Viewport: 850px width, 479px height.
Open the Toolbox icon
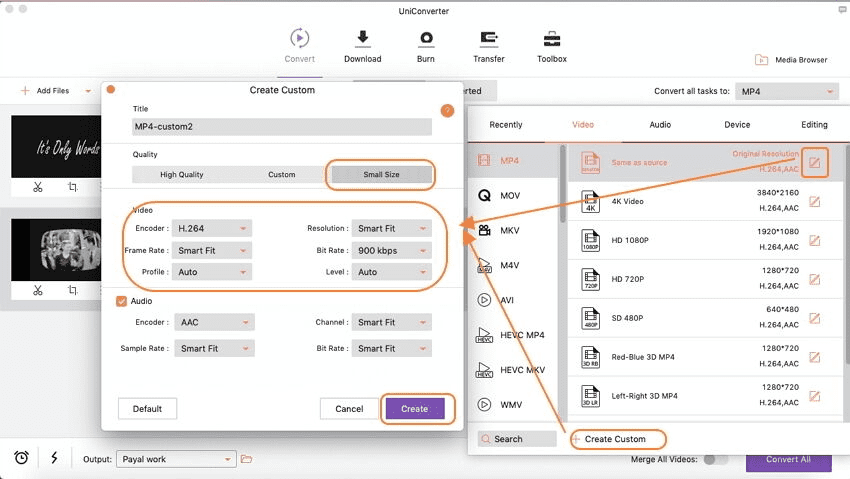(x=551, y=39)
